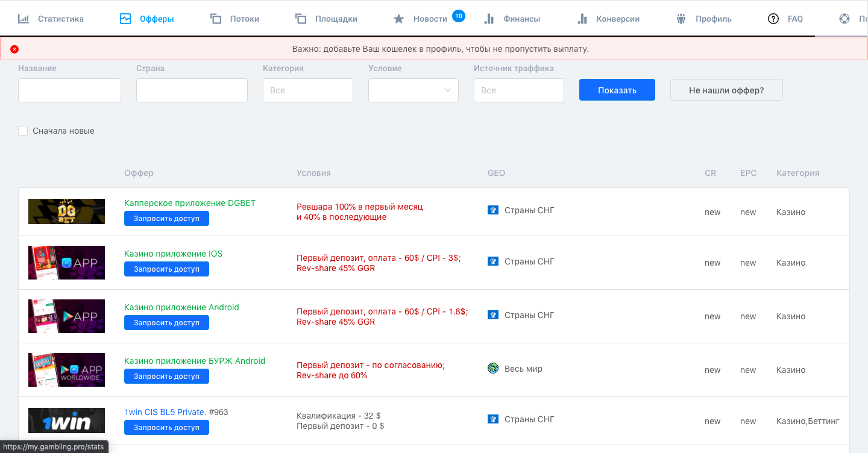
Task: Click the Финансы bar icon
Action: coord(489,19)
